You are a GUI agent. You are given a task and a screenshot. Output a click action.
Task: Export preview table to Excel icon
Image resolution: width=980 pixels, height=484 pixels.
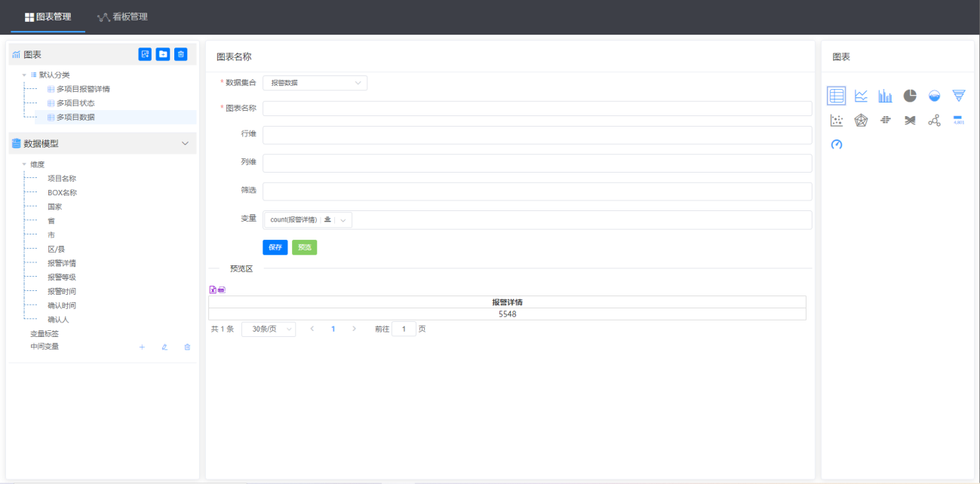(213, 289)
